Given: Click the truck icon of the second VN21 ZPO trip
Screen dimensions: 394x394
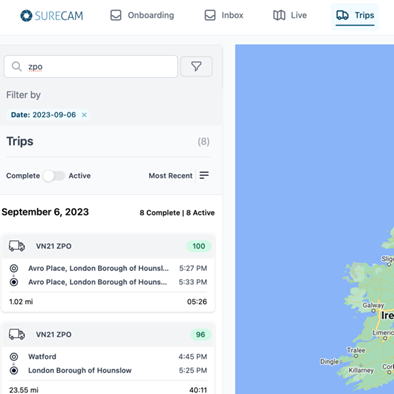Looking at the screenshot, I should click(17, 334).
